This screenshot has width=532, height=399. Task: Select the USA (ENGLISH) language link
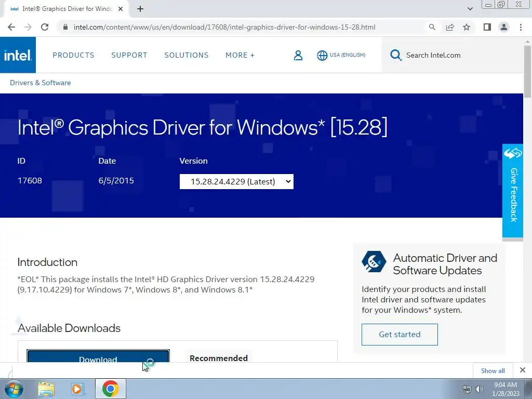(348, 55)
